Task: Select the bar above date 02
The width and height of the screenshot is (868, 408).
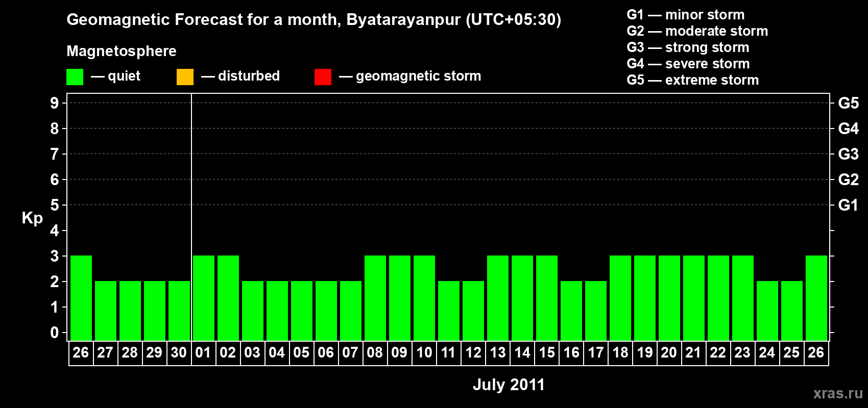Action: (228, 298)
